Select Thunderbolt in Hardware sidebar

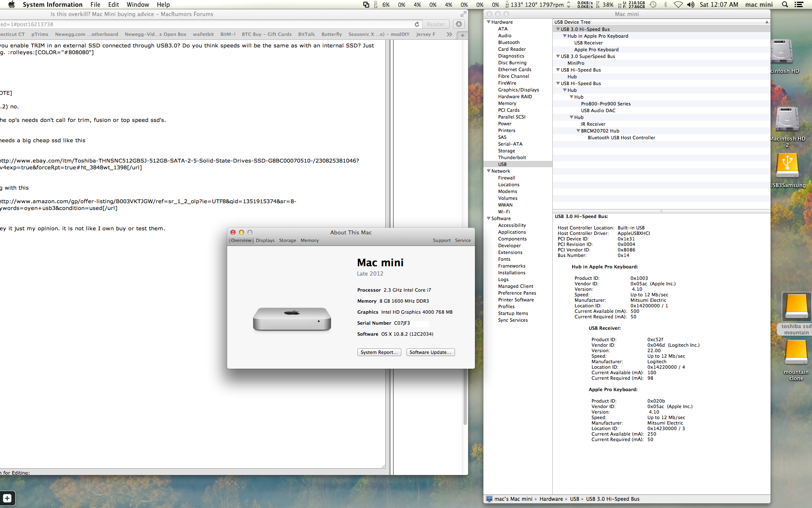pos(512,157)
